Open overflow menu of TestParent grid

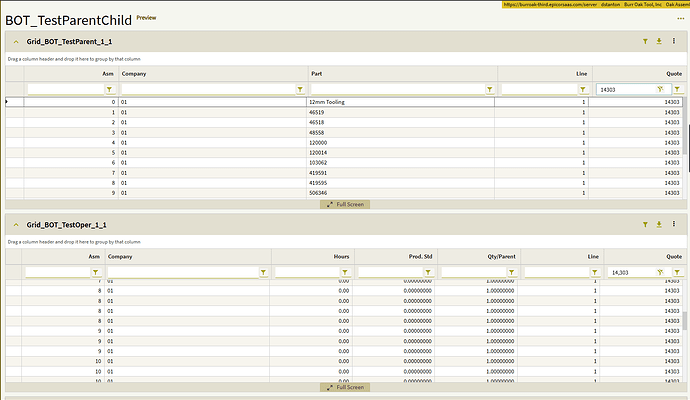pos(673,42)
